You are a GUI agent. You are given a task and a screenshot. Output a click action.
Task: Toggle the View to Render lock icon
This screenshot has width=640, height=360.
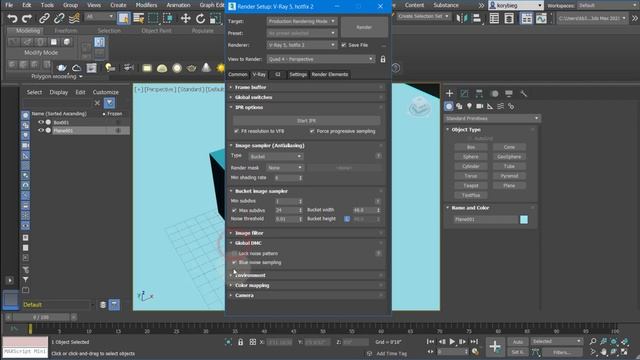coord(383,59)
